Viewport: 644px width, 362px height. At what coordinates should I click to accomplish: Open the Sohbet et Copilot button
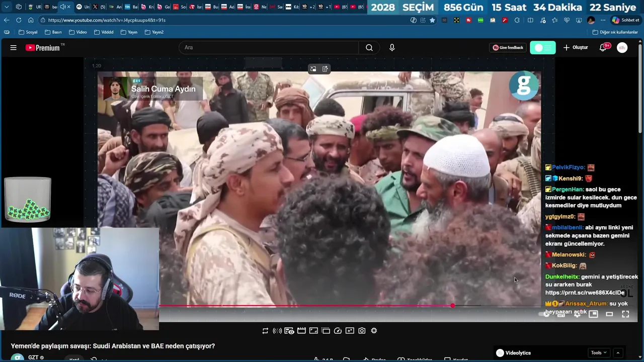(x=625, y=20)
